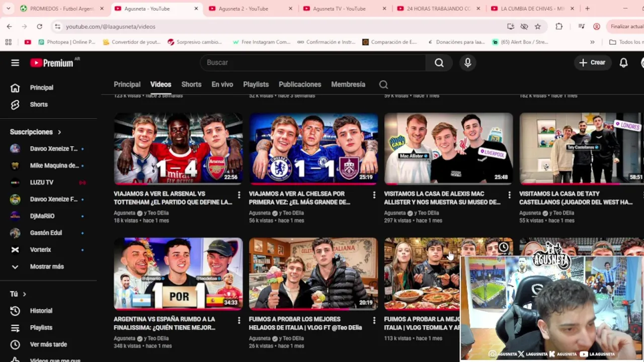Open the Publicaciones tab

pyautogui.click(x=300, y=84)
